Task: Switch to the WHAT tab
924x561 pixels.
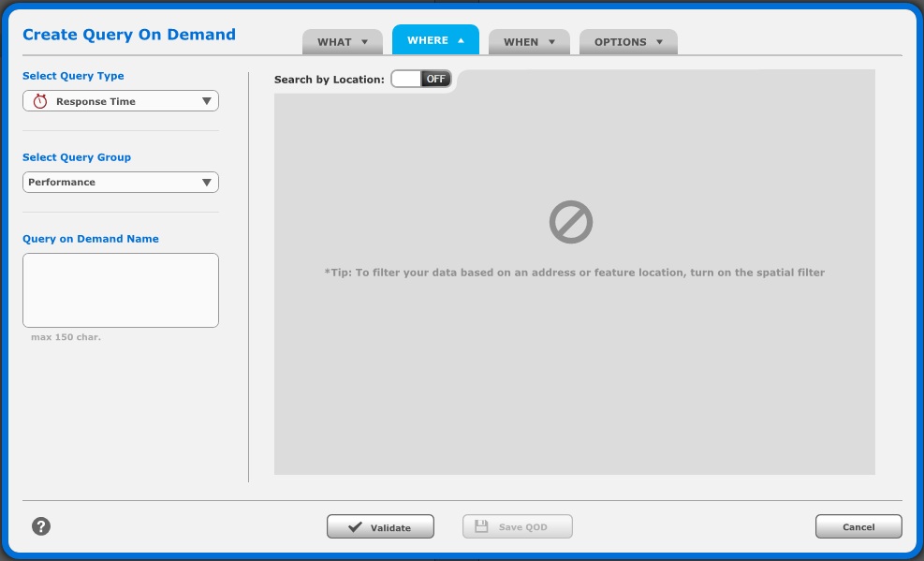Action: pyautogui.click(x=334, y=42)
